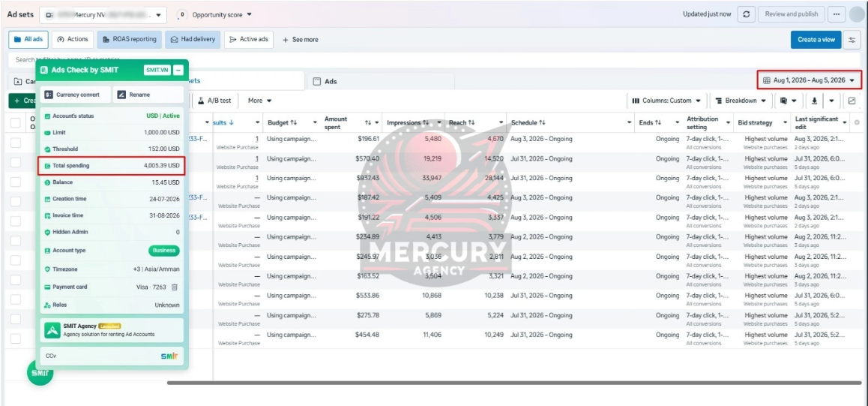The image size is (868, 406).
Task: Open the charts view icon
Action: pyautogui.click(x=852, y=101)
